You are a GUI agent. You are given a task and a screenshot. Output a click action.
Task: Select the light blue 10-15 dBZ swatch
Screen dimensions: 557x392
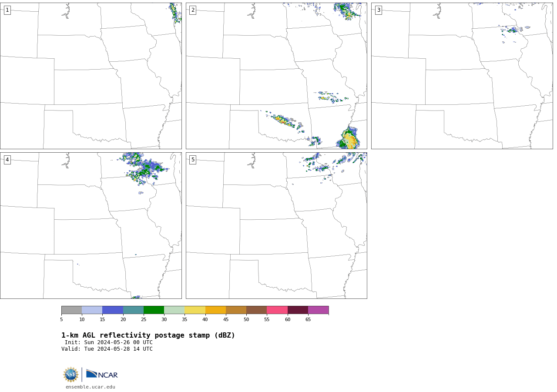click(x=92, y=310)
